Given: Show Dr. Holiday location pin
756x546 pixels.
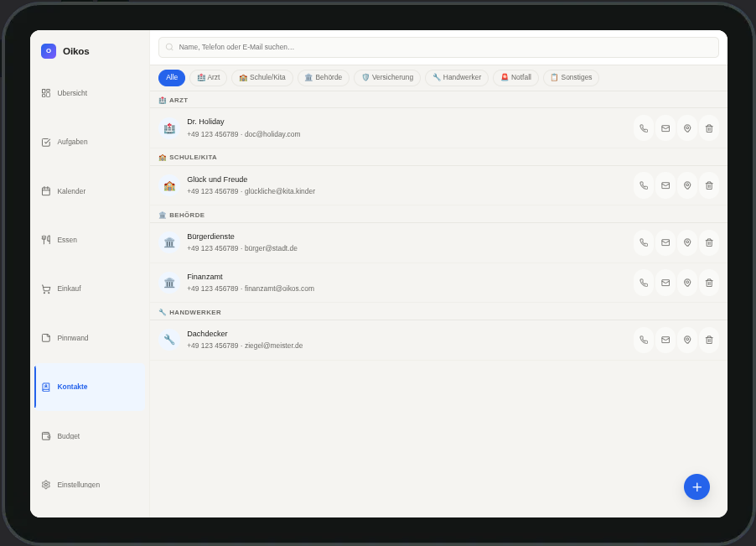Looking at the screenshot, I should [687, 128].
